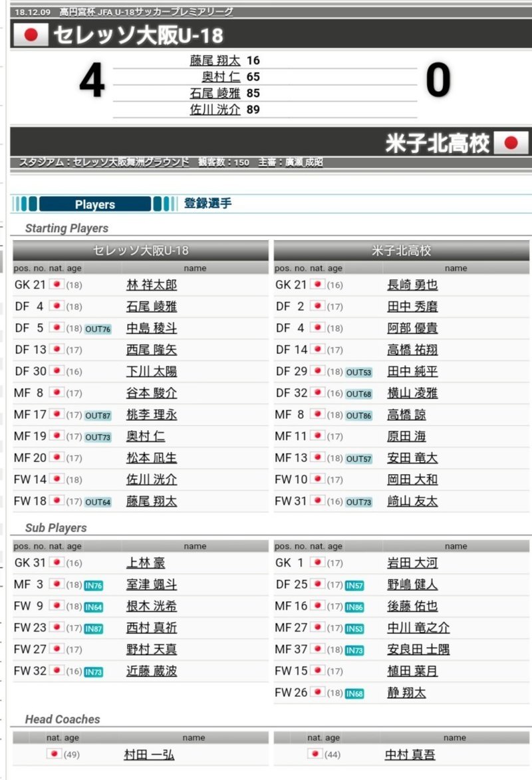The width and height of the screenshot is (532, 780).
Task: Open goal scorer 佐川 洸介 link at minute 89
Action: [215, 110]
